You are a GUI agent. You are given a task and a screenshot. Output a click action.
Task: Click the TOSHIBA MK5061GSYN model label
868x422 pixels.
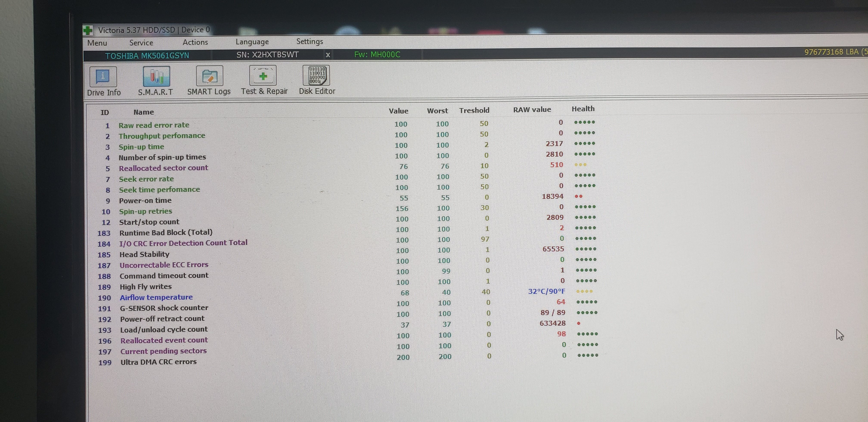[x=147, y=56]
